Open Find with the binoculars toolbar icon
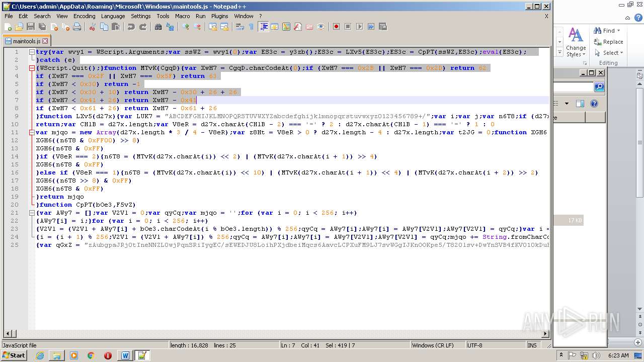 pos(158,27)
